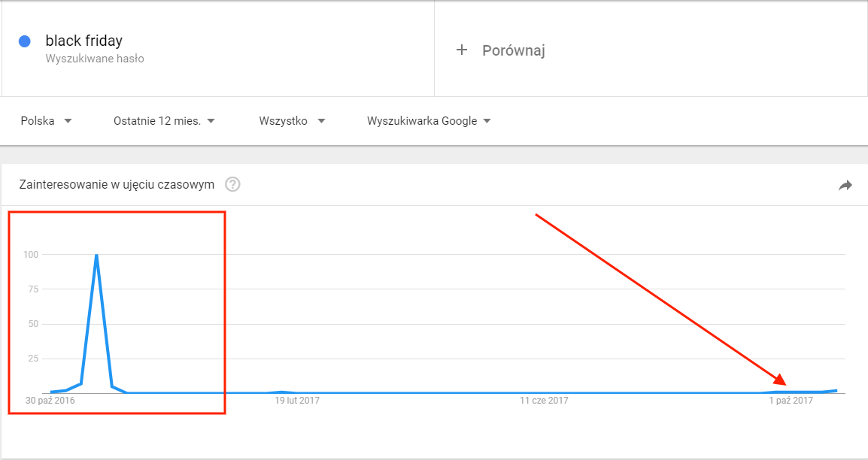Click the rising line end after October 2017
This screenshot has width=868, height=460.
point(836,390)
